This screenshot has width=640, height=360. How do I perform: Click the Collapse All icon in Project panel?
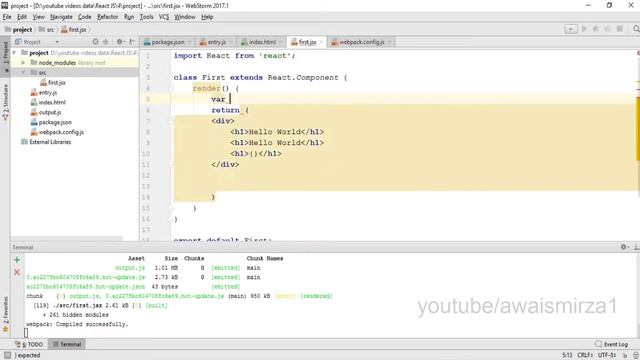106,42
